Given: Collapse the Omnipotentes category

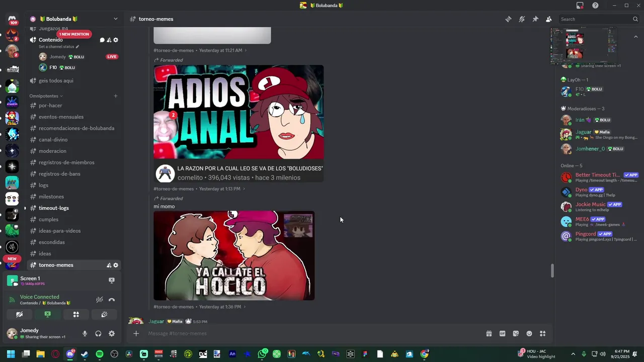Looking at the screenshot, I should pos(46,96).
